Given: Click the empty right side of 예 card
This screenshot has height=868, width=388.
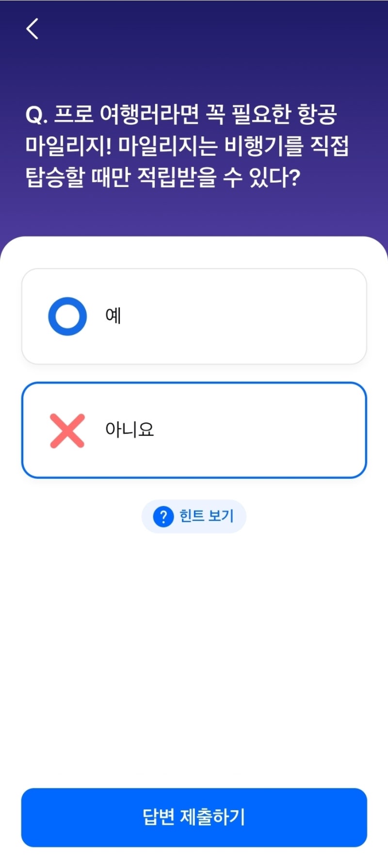Looking at the screenshot, I should [272, 316].
